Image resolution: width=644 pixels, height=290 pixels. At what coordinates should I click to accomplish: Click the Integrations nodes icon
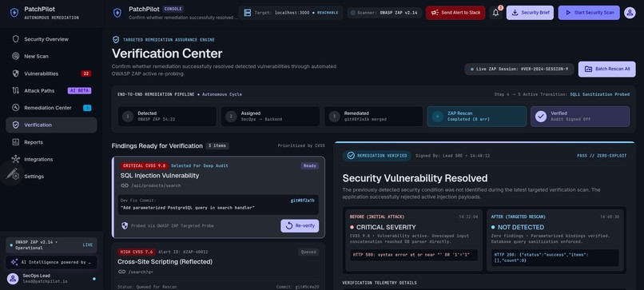[16, 159]
